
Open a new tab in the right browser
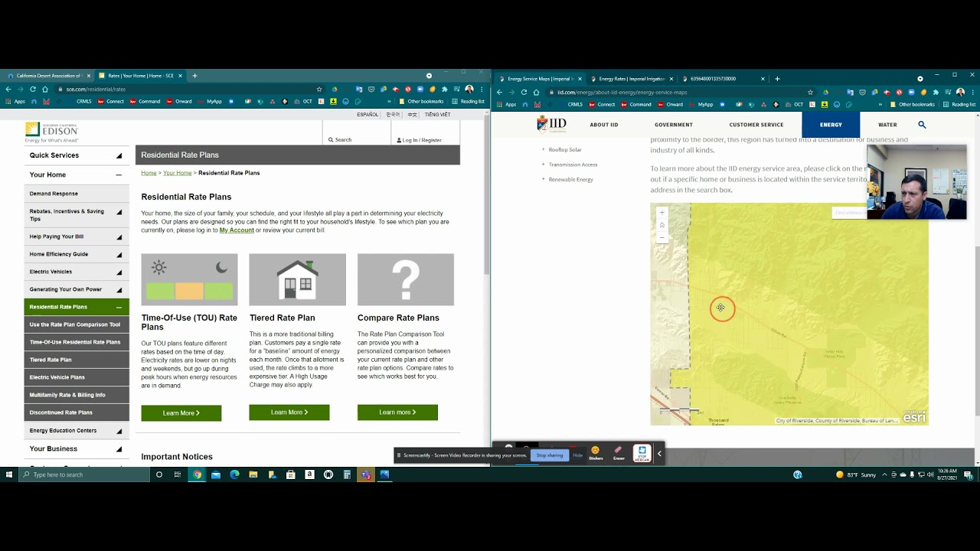point(777,78)
